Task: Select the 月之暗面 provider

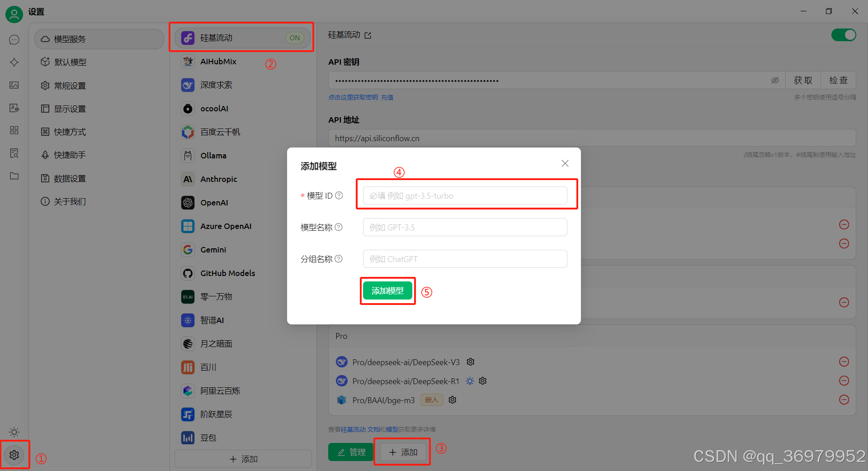Action: (x=243, y=344)
